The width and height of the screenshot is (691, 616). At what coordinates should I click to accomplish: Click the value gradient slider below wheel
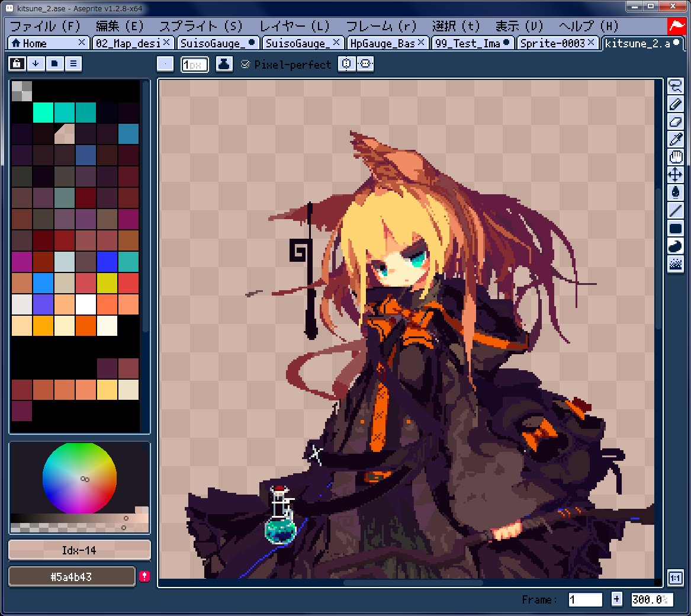79,518
